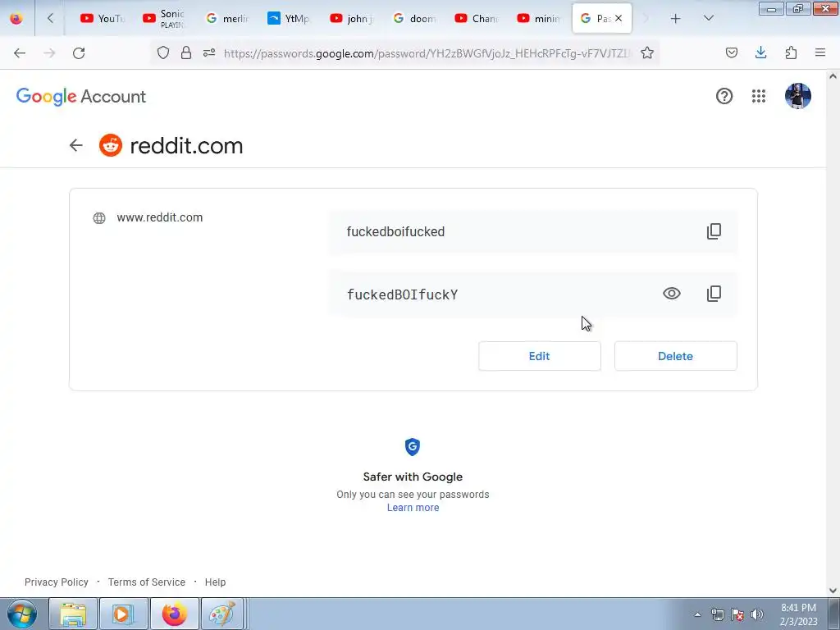840x630 pixels.
Task: Open the Firefox hamburger application menu
Action: (x=819, y=52)
